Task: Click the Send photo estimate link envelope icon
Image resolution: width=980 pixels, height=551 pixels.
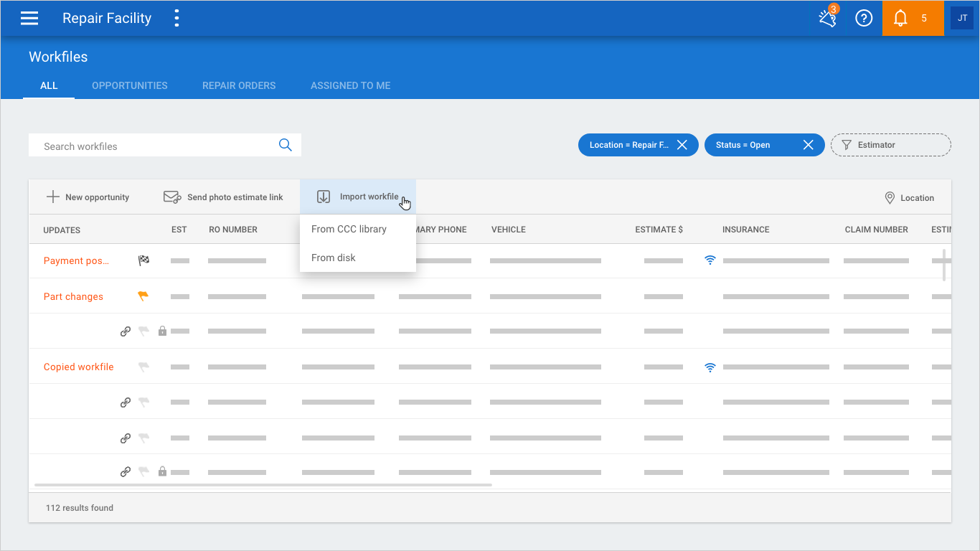Action: coord(172,197)
